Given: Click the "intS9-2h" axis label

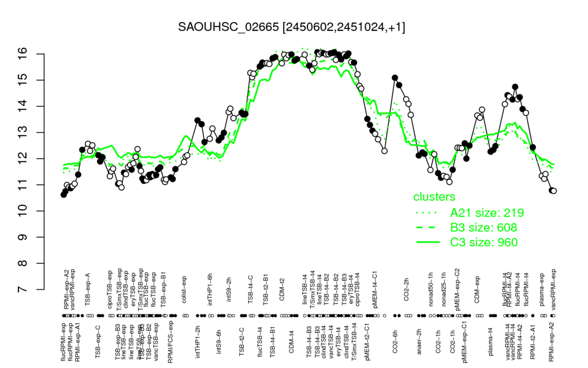Looking at the screenshot, I should tap(229, 290).
